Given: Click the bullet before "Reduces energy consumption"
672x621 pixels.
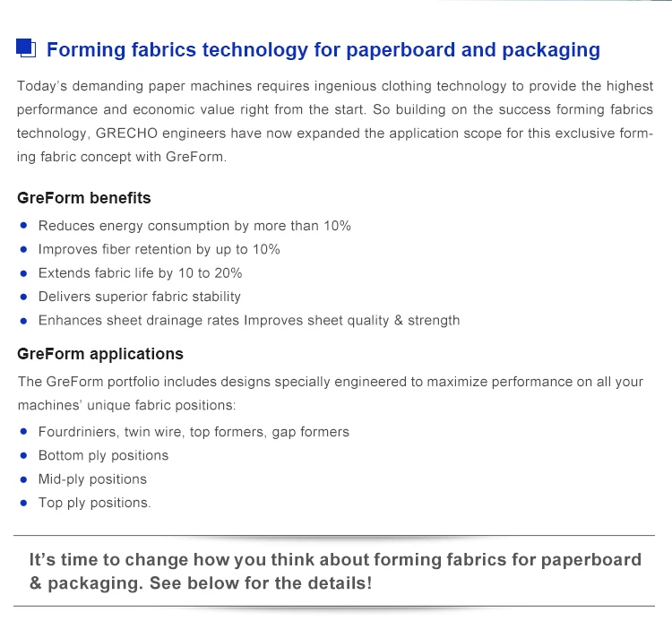Looking at the screenshot, I should click(x=24, y=226).
